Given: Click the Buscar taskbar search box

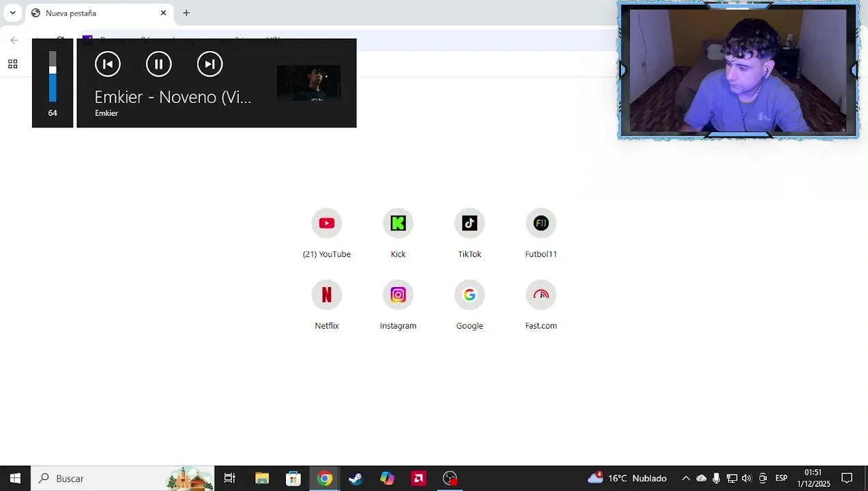Looking at the screenshot, I should [x=123, y=478].
